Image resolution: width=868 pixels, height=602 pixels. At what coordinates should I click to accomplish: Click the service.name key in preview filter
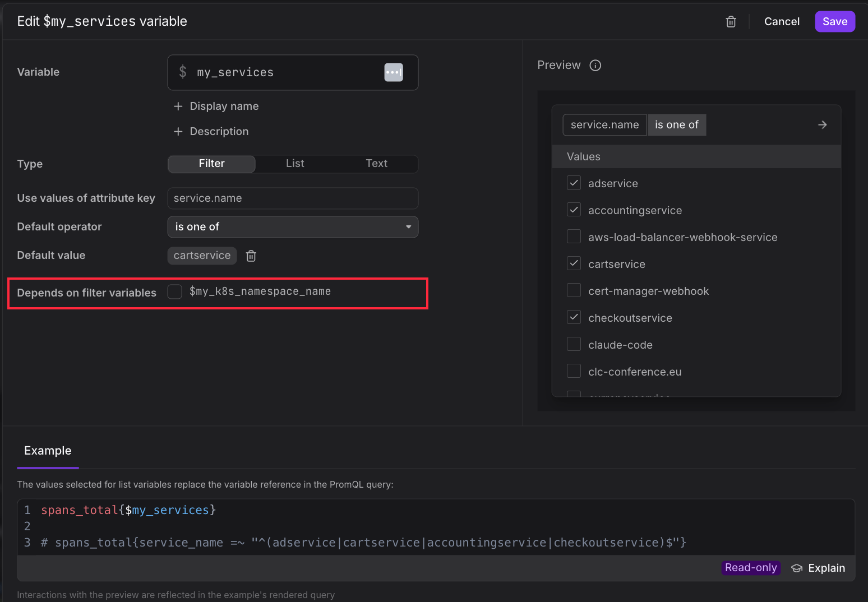tap(604, 125)
